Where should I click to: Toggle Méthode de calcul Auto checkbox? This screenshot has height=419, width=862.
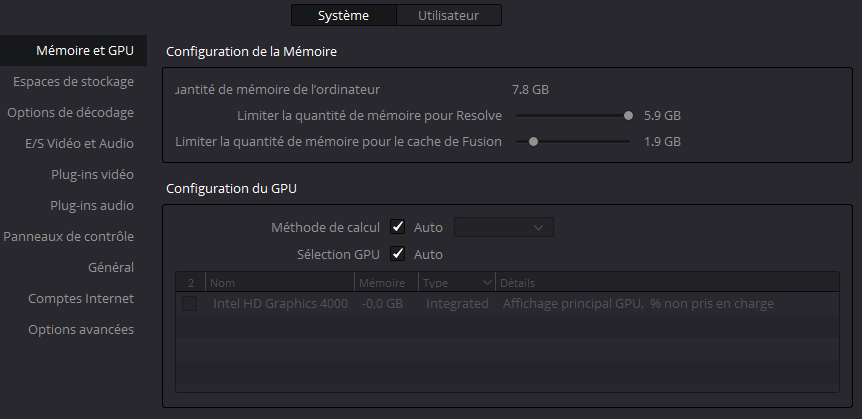397,227
